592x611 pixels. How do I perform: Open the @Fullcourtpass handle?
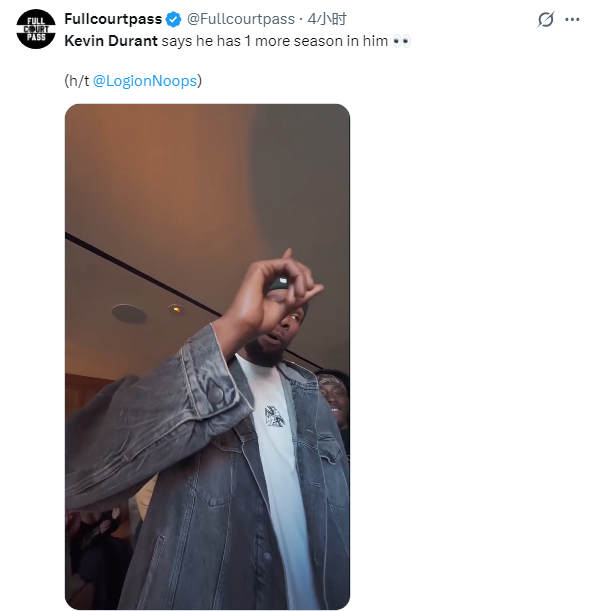(x=240, y=19)
